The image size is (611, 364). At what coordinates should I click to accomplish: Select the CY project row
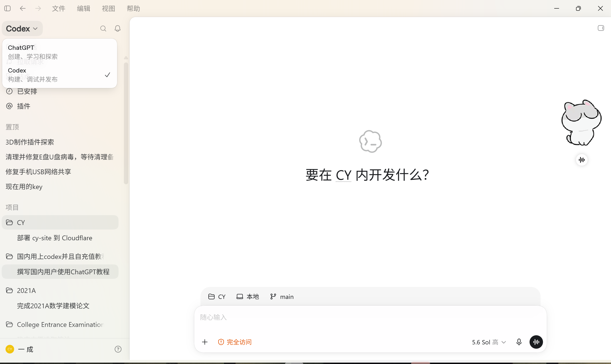tap(60, 223)
